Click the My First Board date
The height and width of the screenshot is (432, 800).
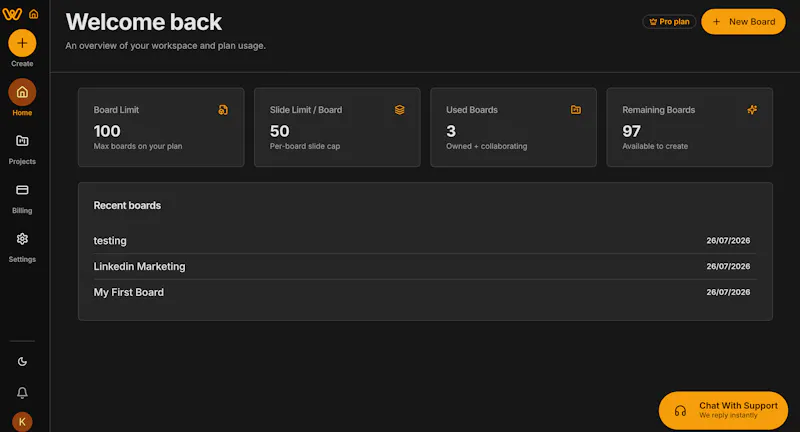pyautogui.click(x=728, y=292)
